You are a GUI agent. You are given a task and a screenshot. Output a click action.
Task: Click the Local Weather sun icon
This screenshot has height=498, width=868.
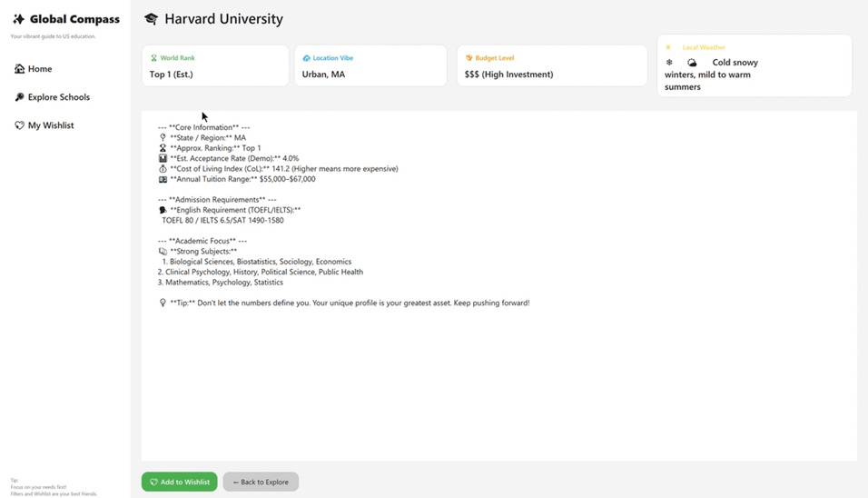tap(668, 47)
